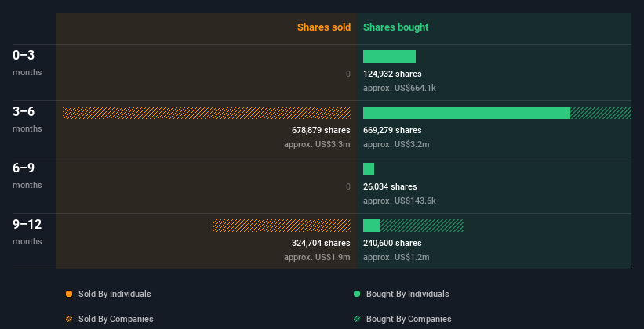The image size is (644, 329).
Task: Click the 9–12 months row label
Action: point(27,232)
